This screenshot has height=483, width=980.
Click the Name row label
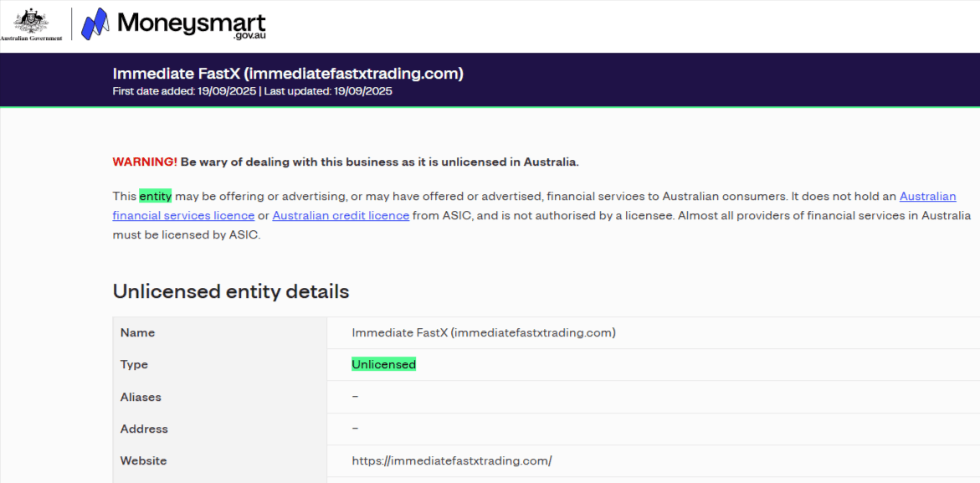(137, 333)
